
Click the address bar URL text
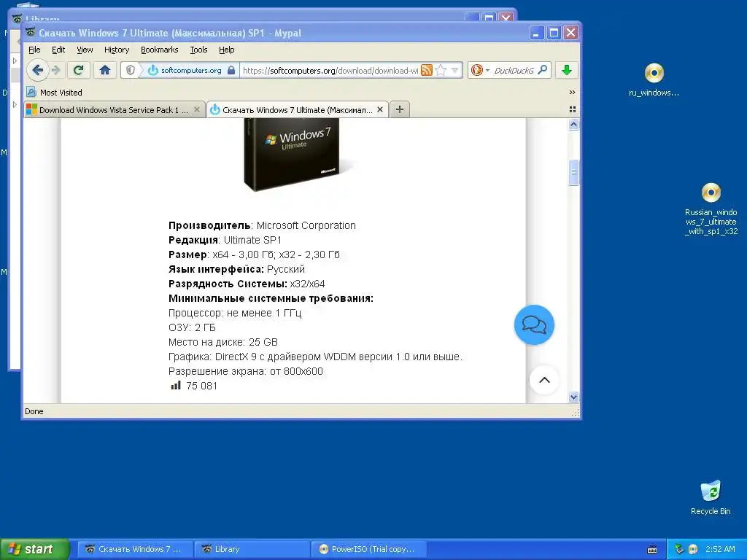tap(330, 71)
